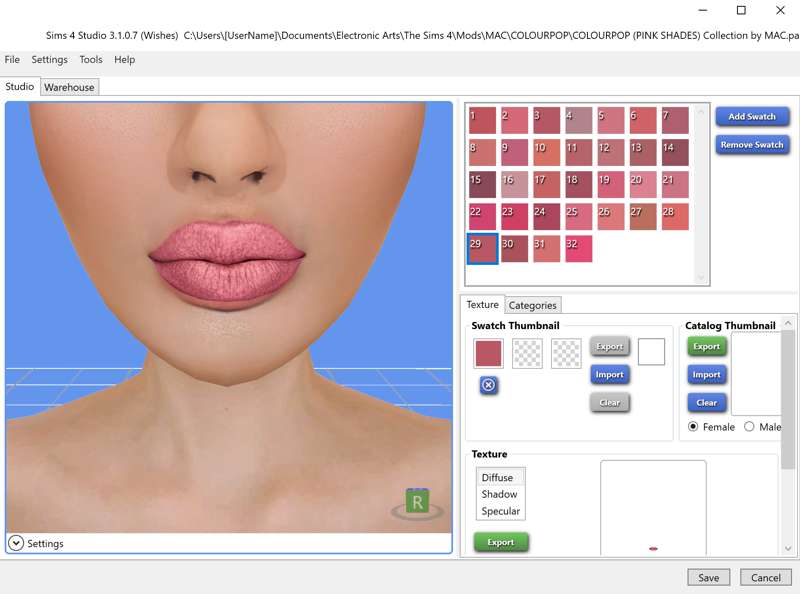
Task: Click the circled X under swatch thumbnail
Action: click(489, 385)
